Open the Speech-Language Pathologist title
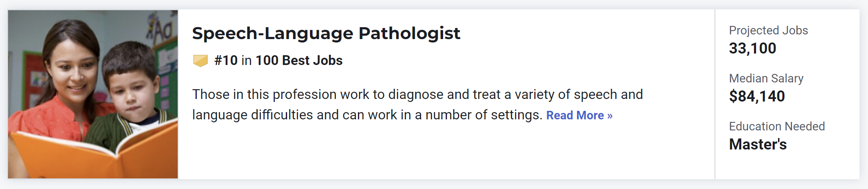This screenshot has width=868, height=189. click(326, 33)
